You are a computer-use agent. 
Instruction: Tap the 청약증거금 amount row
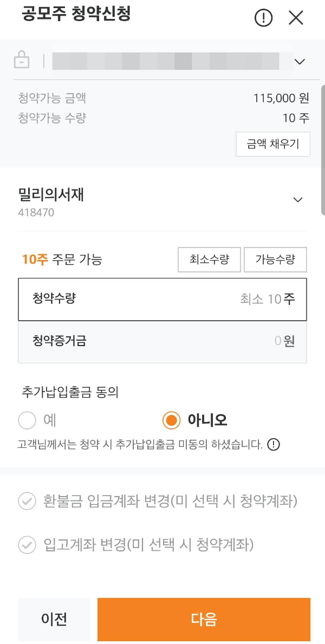(162, 342)
